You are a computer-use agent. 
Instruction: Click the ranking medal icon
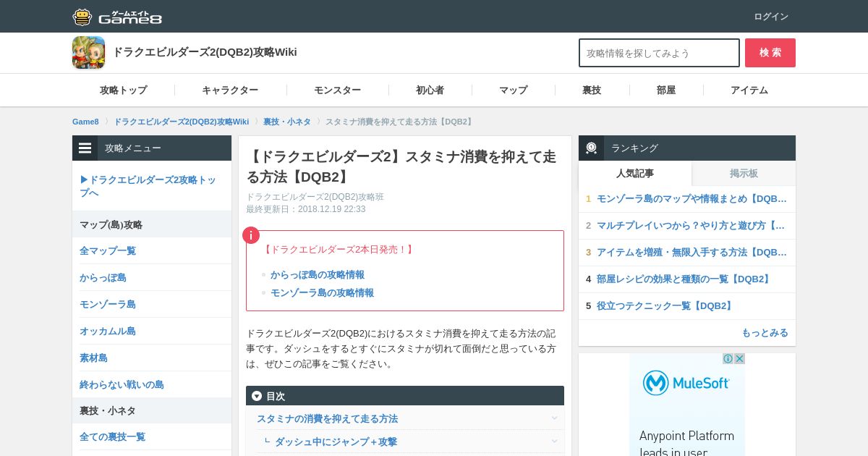click(x=592, y=148)
